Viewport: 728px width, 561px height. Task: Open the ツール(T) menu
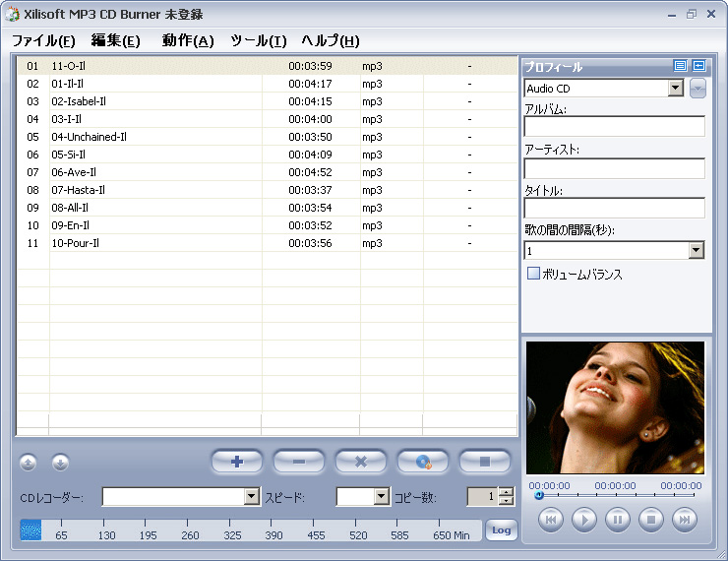point(258,40)
